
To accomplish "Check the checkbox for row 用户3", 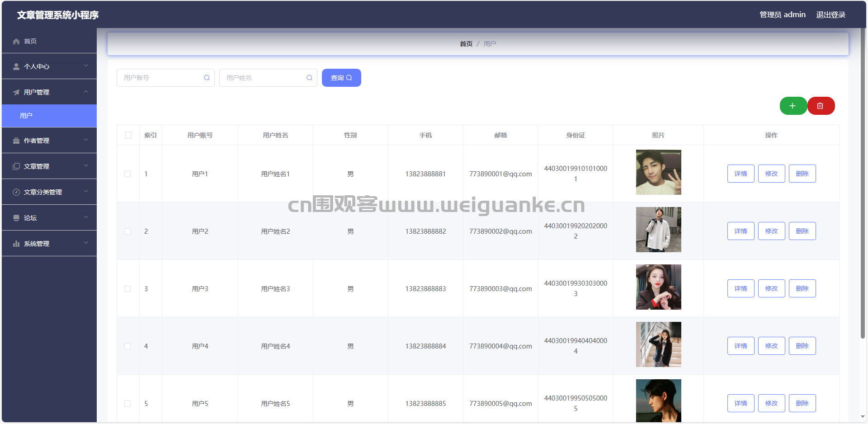I will [127, 289].
